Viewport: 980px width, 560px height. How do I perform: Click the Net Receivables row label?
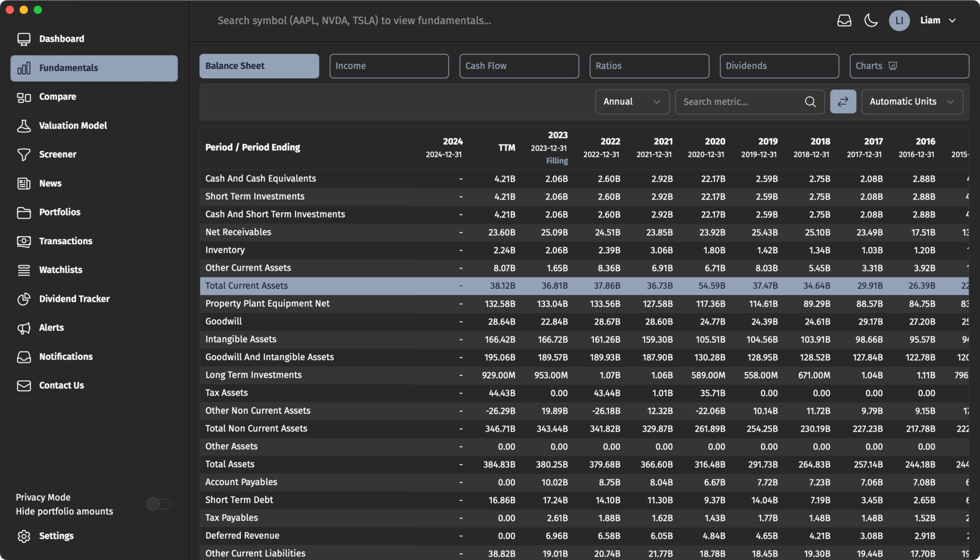(238, 232)
